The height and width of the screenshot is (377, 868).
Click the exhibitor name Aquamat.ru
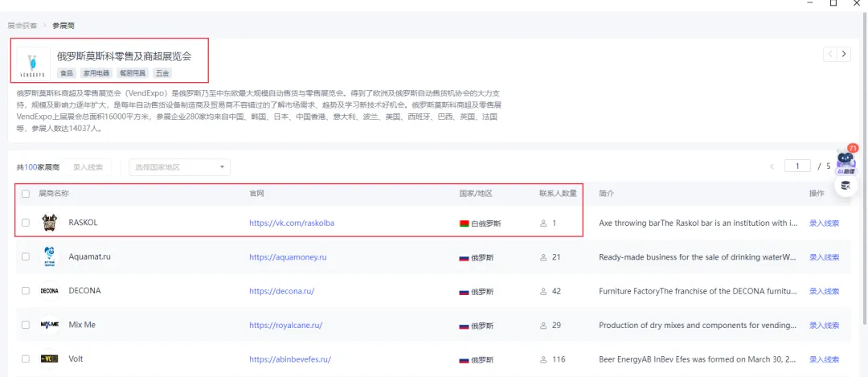pyautogui.click(x=90, y=257)
